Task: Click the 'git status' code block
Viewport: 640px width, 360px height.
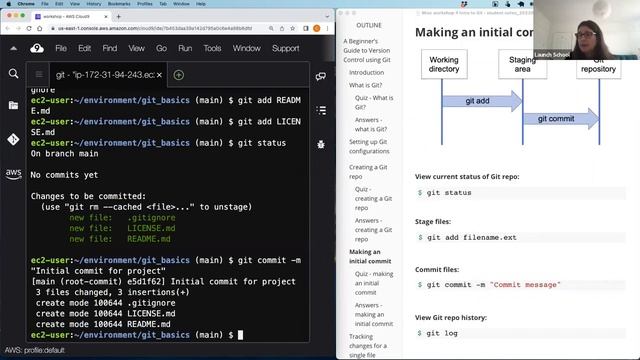Action: [x=520, y=193]
